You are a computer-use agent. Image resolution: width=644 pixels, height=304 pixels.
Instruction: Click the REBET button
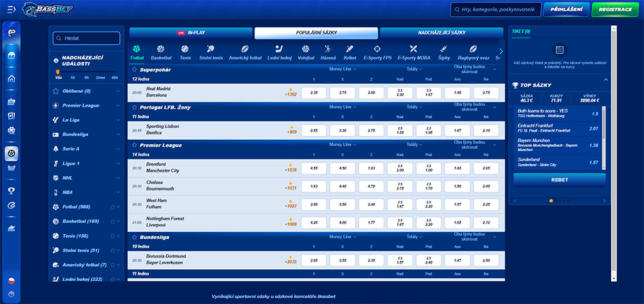(560, 180)
